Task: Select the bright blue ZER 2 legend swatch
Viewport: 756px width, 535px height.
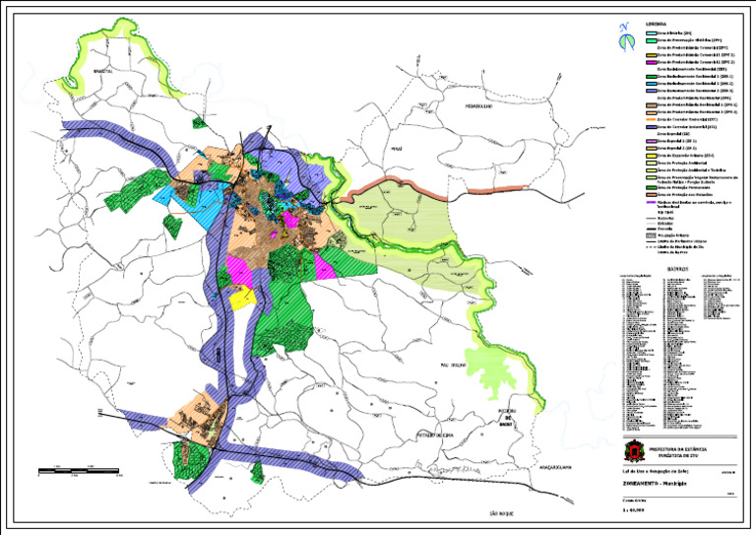Action: coord(652,84)
